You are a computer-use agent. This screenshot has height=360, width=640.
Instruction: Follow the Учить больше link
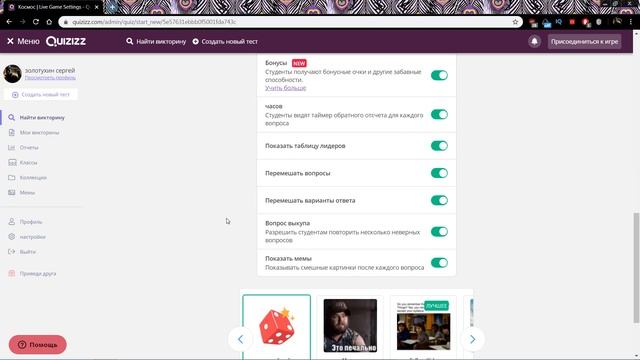pos(285,88)
